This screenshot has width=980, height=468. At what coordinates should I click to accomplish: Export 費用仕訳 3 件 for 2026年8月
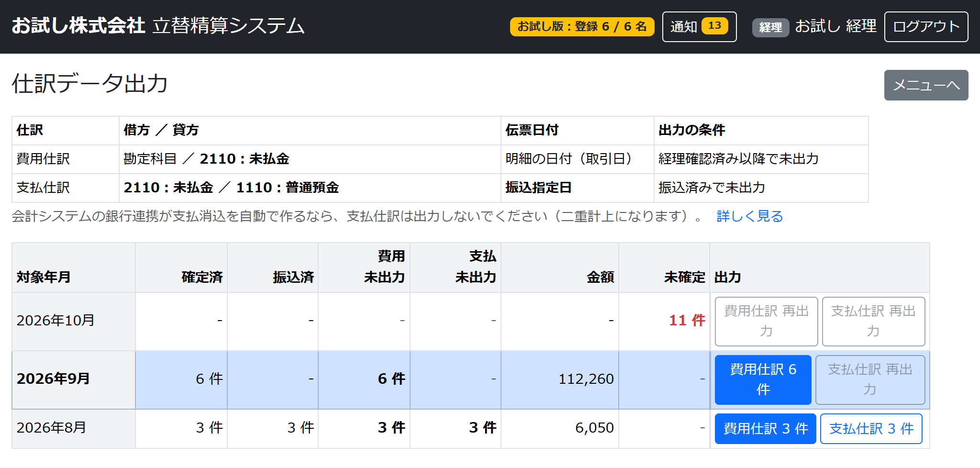tap(765, 428)
